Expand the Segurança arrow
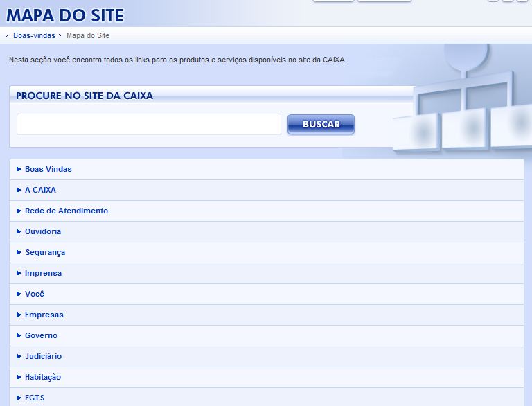Image resolution: width=532 pixels, height=406 pixels. click(19, 252)
